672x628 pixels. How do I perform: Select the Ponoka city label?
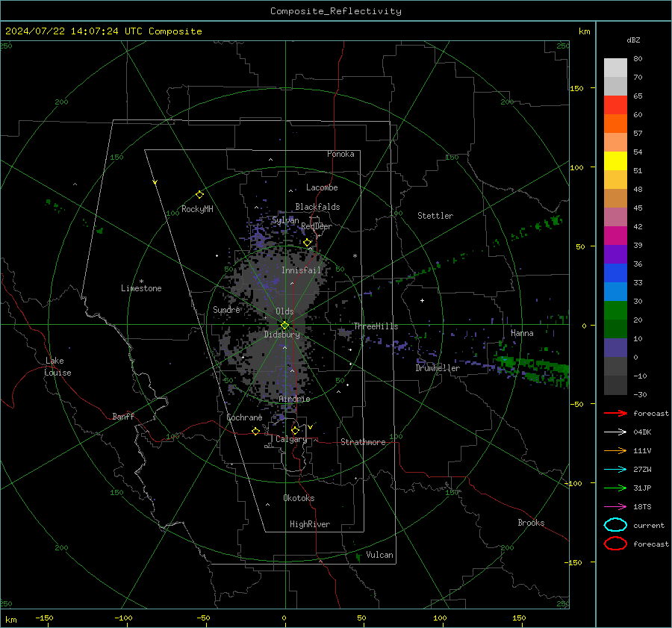coord(340,154)
